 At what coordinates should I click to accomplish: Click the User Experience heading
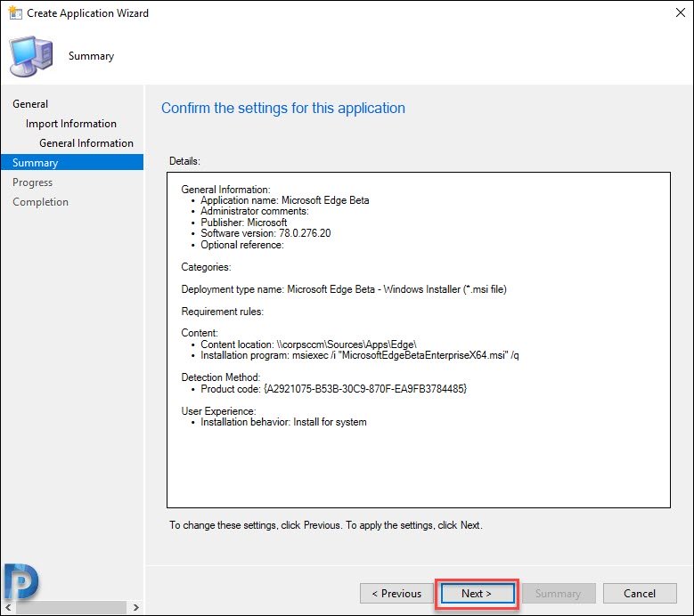pos(218,410)
